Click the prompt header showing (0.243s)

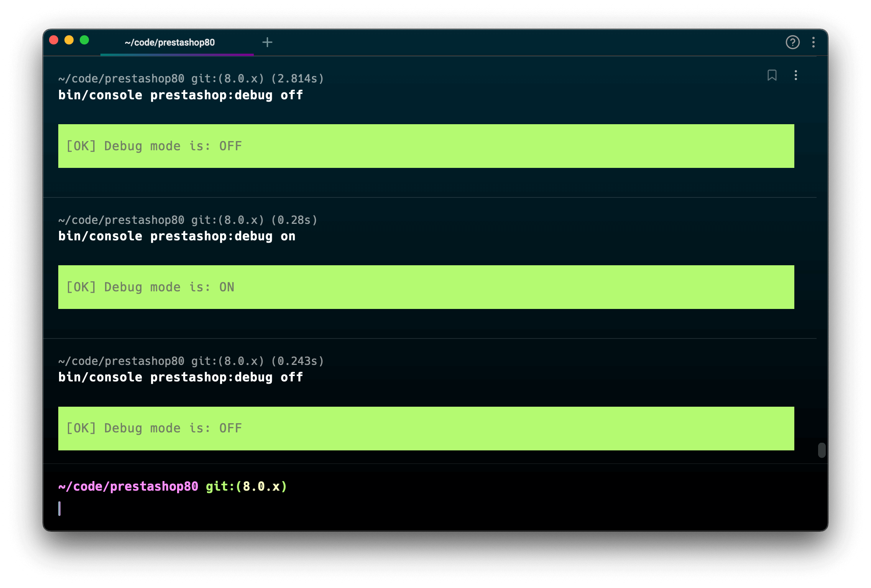click(191, 361)
